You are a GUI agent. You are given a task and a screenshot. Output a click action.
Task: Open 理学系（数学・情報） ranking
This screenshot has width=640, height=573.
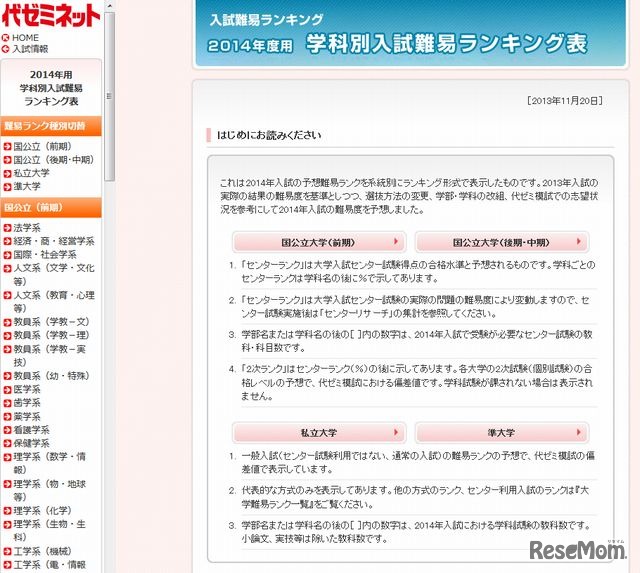[50, 463]
